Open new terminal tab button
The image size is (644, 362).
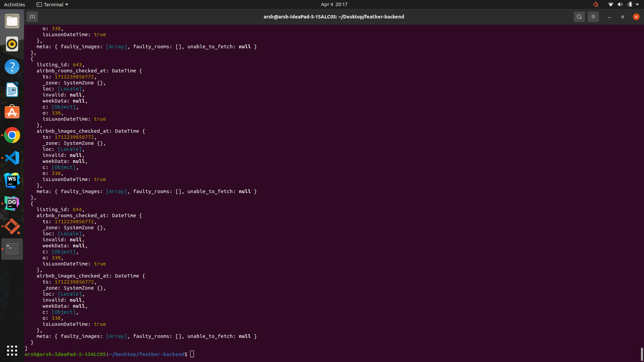pos(32,17)
